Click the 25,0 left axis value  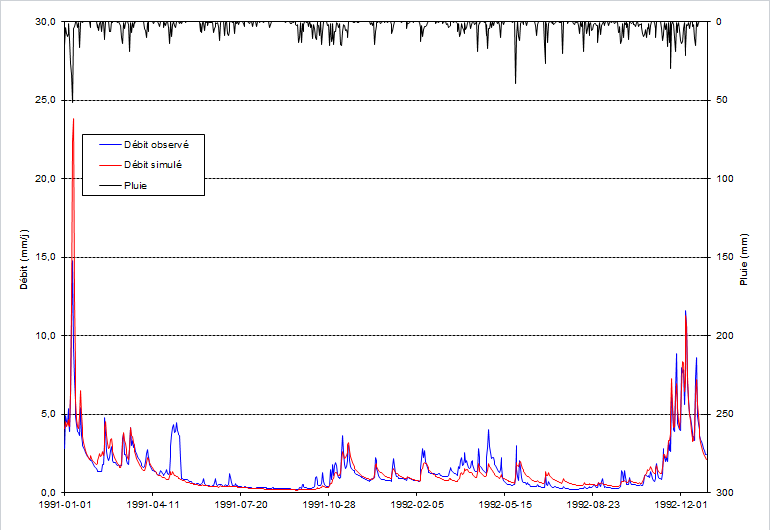[45, 100]
